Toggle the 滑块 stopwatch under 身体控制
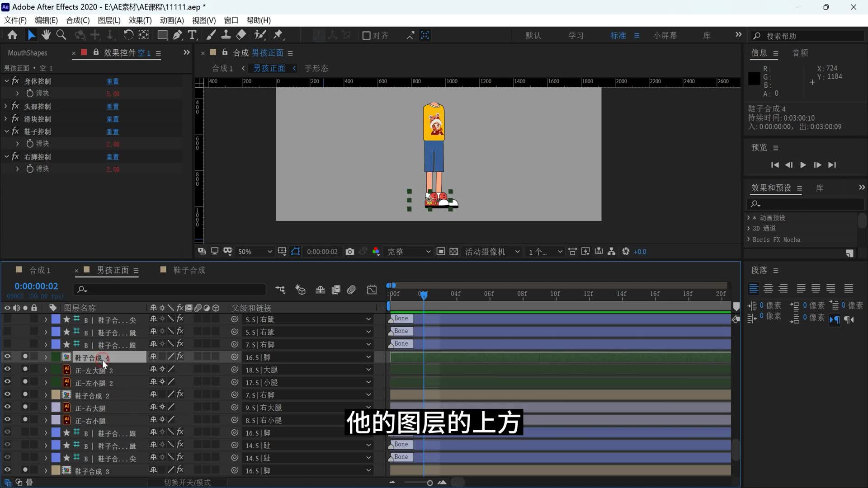This screenshot has height=488, width=868. 30,93
